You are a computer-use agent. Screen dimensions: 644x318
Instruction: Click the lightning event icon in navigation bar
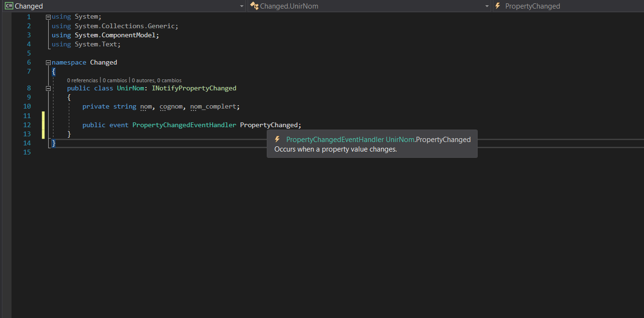(498, 6)
